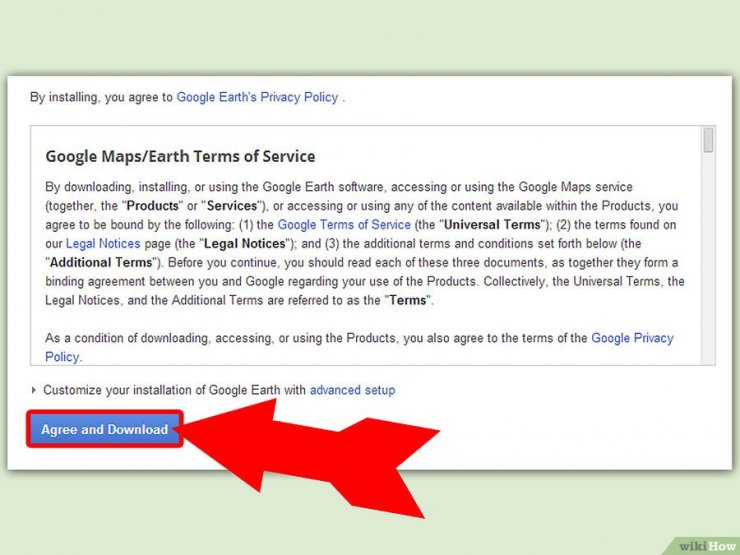Expand the Customize your installation triangle
The image size is (740, 555).
pyautogui.click(x=34, y=390)
